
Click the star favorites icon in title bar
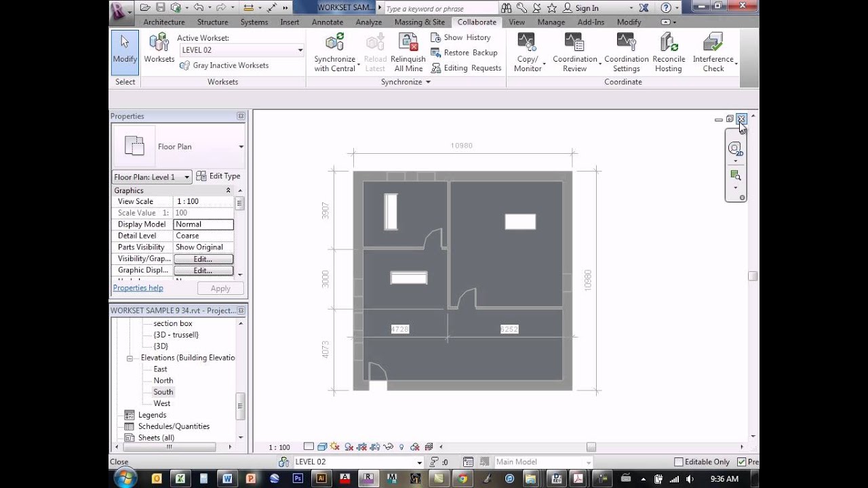point(551,7)
